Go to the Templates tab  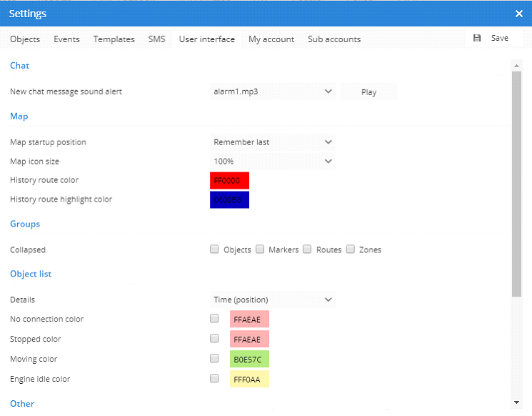tap(114, 39)
